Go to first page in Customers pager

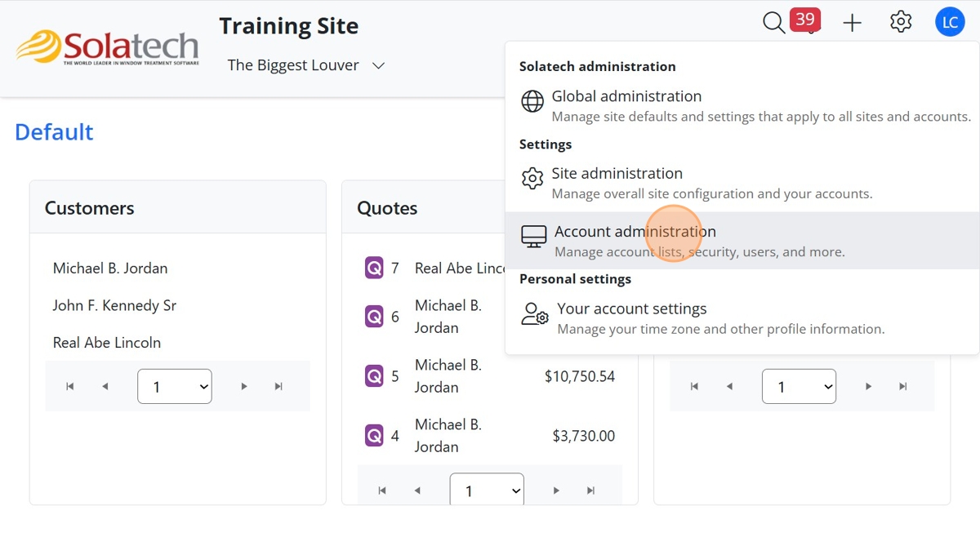70,386
